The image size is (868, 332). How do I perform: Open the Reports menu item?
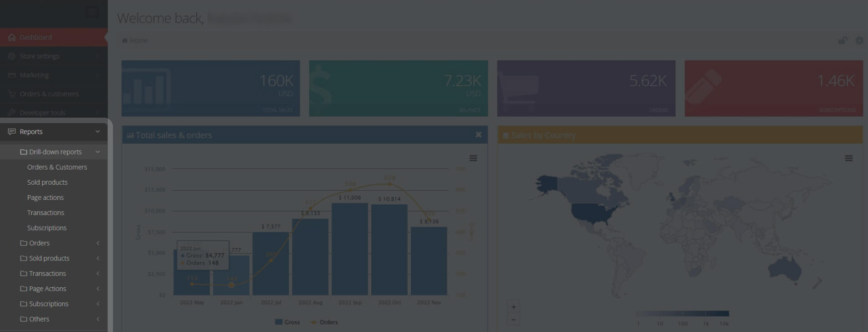point(54,132)
